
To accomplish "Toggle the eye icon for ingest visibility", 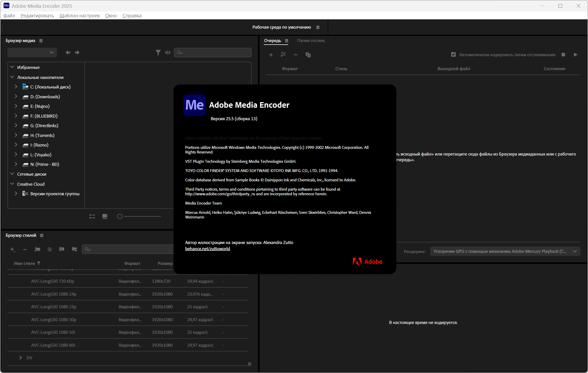I will pyautogui.click(x=168, y=53).
